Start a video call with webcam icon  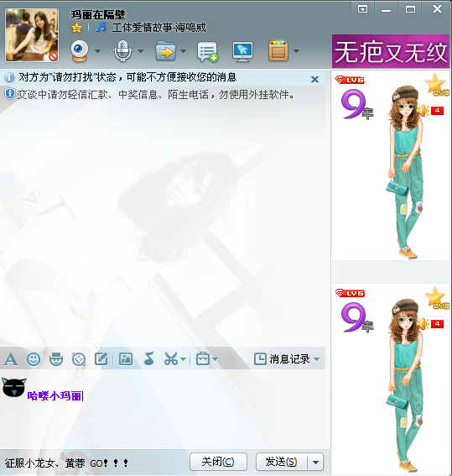[80, 51]
